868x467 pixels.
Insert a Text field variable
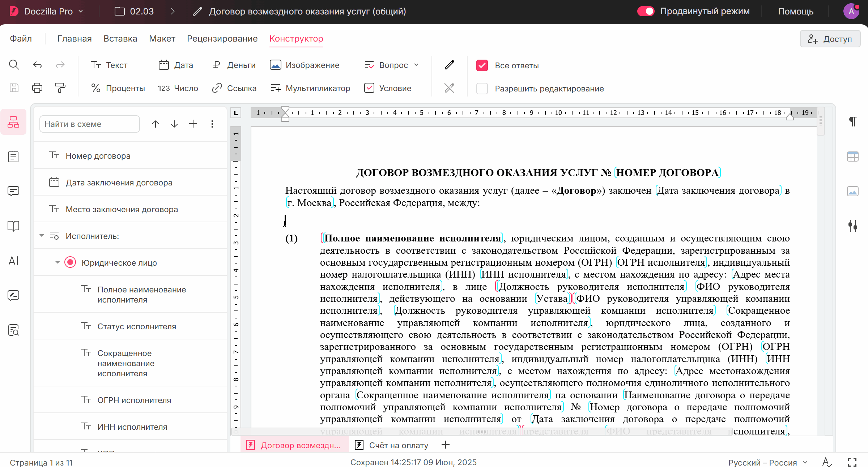click(x=109, y=65)
